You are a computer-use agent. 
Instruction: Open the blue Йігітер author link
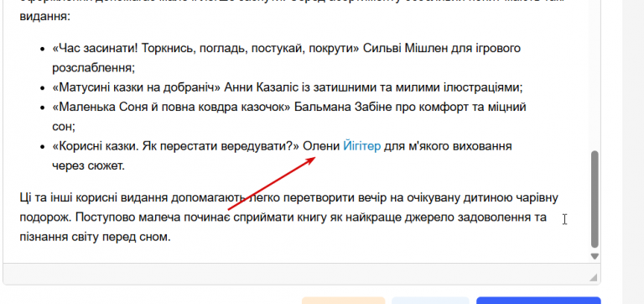(x=362, y=146)
